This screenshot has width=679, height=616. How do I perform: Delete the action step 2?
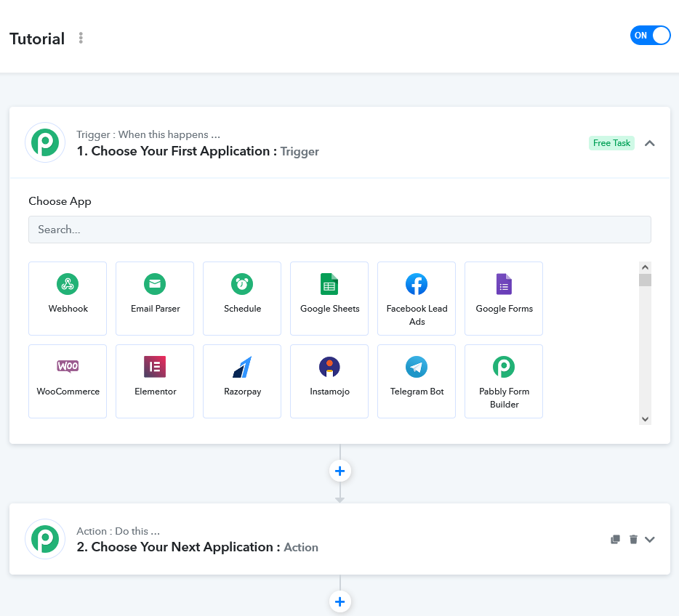click(x=633, y=539)
